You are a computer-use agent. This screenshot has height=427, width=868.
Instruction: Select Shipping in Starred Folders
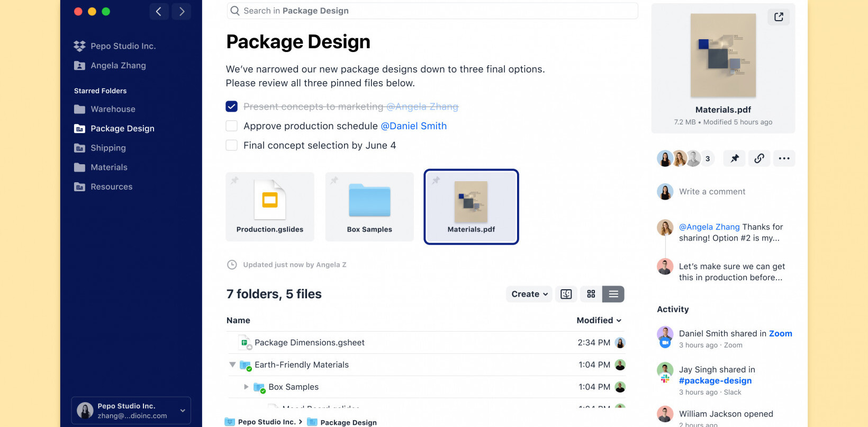coord(108,148)
